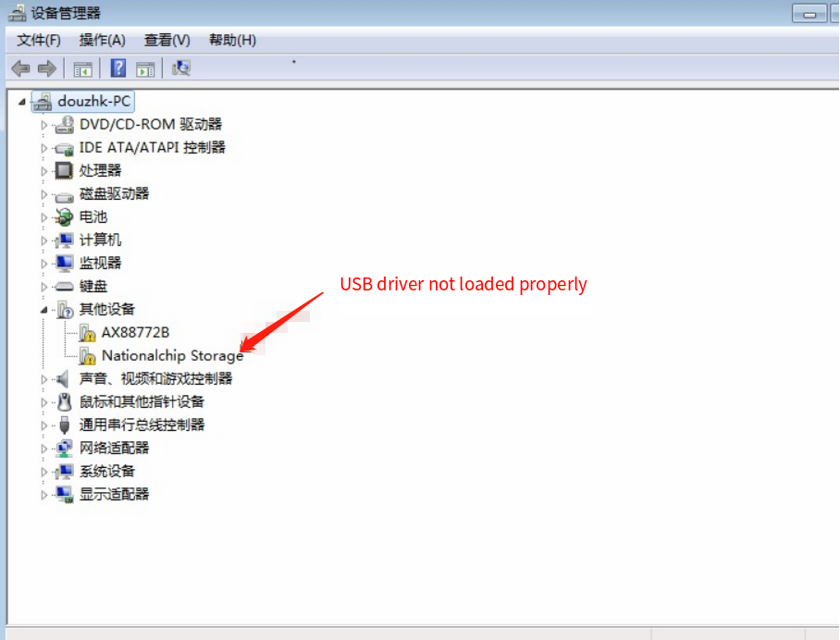This screenshot has width=840, height=640.
Task: Open the 查看(V) menu
Action: pyautogui.click(x=167, y=40)
